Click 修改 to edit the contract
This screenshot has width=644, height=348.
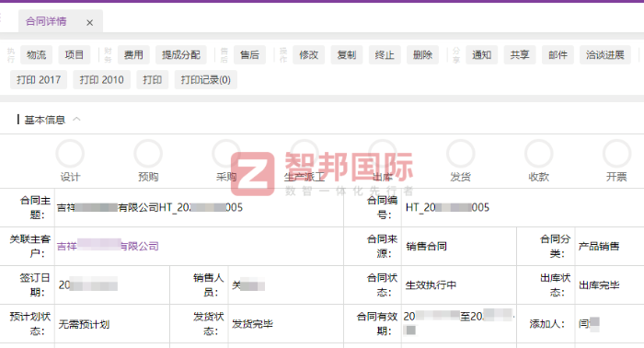(308, 55)
